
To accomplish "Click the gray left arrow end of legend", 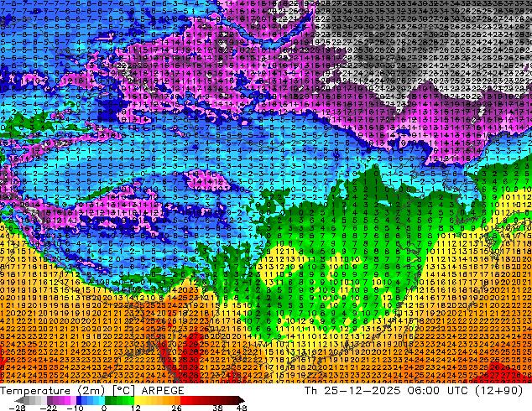I will coord(19,400).
